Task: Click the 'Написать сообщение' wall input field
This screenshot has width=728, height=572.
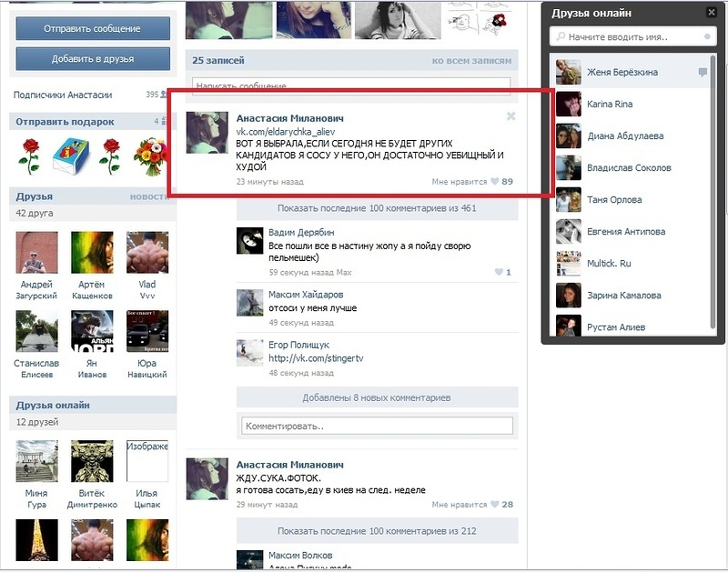Action: click(x=351, y=85)
